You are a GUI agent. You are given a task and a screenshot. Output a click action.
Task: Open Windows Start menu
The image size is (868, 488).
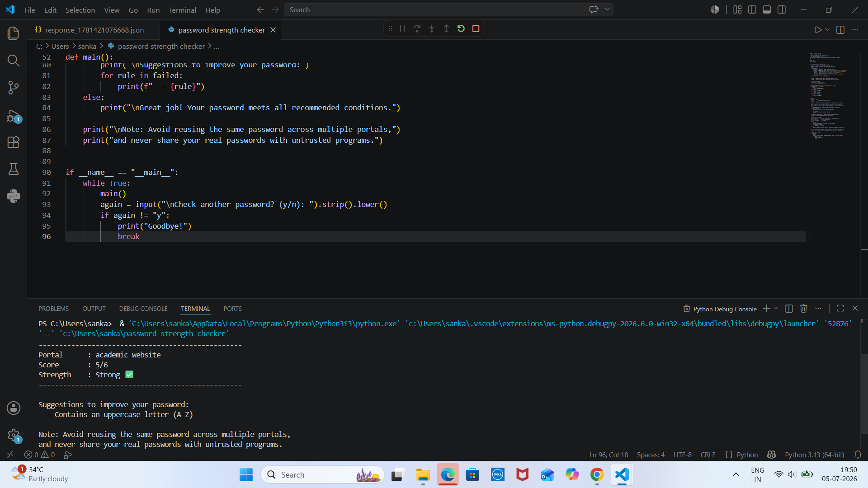(x=246, y=474)
